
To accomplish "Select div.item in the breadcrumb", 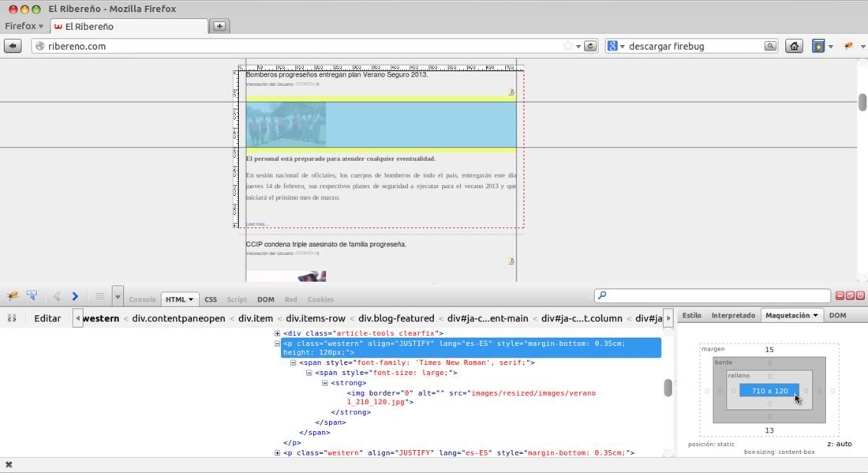I will pos(255,318).
